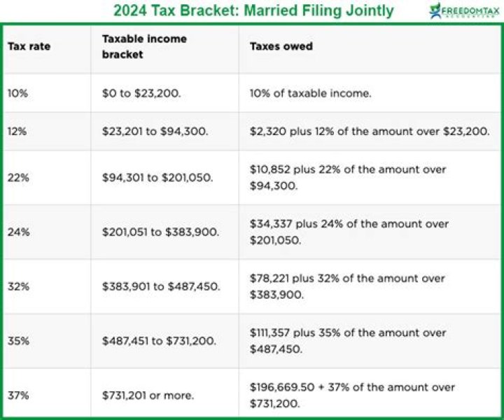504x420 pixels.
Task: Click the FreedomTax Accounting logo
Action: pyautogui.click(x=463, y=10)
